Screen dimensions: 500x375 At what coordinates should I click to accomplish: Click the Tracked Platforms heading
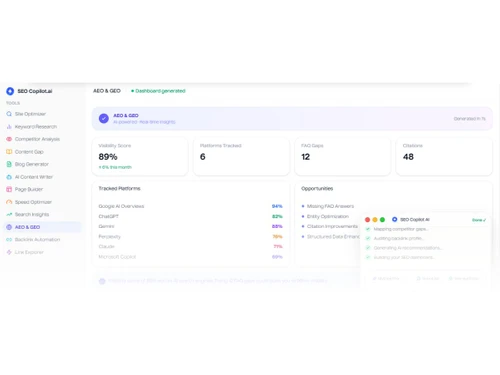point(119,188)
